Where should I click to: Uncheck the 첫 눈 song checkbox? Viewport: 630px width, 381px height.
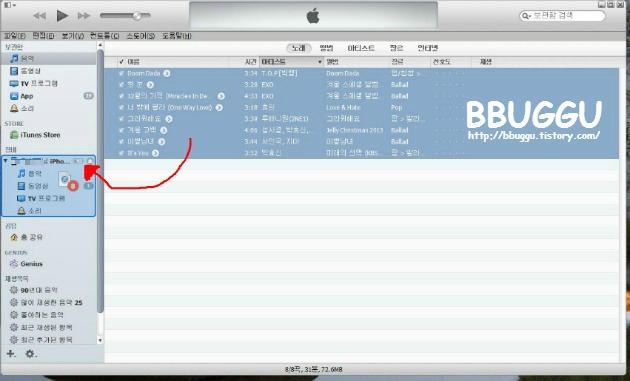(x=121, y=85)
